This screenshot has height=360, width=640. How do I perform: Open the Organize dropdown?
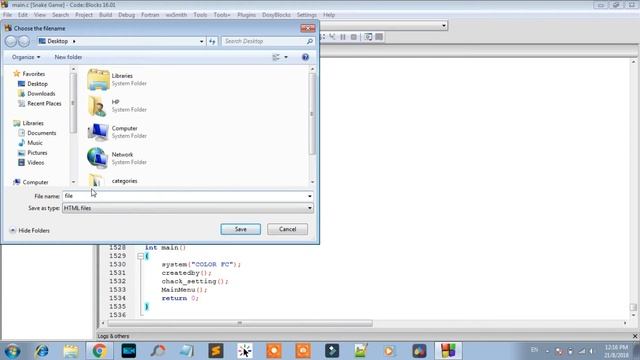click(x=26, y=57)
